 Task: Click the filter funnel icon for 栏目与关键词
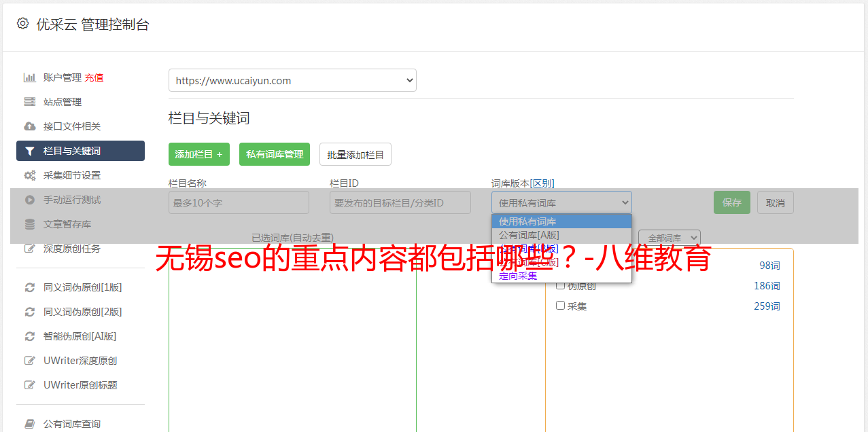tap(29, 151)
